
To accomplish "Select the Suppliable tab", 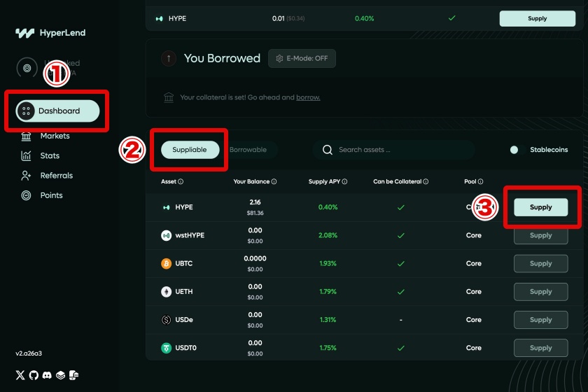I will click(x=190, y=150).
